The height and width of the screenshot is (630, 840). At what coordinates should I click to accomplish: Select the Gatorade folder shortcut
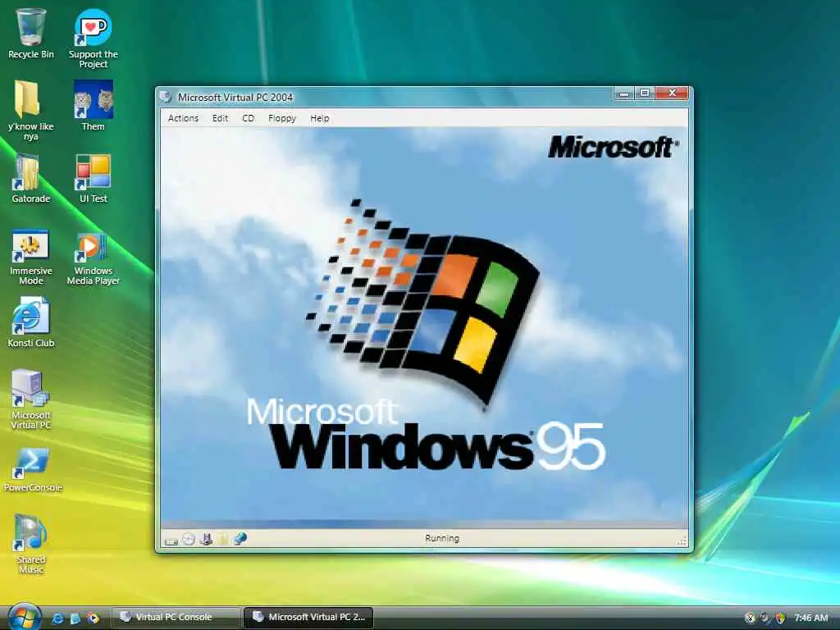[x=30, y=178]
